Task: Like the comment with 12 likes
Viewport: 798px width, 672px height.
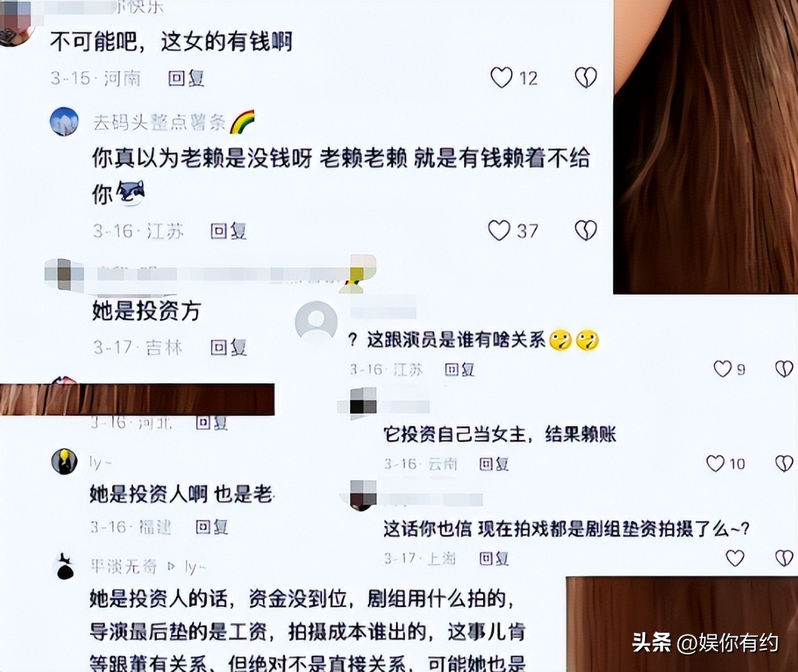Action: pos(501,78)
